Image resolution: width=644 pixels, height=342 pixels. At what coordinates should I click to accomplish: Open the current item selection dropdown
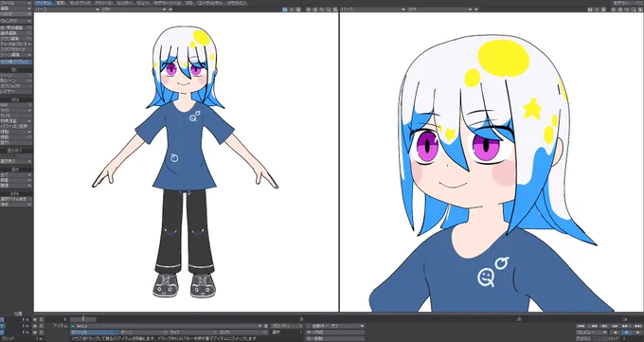click(x=167, y=326)
